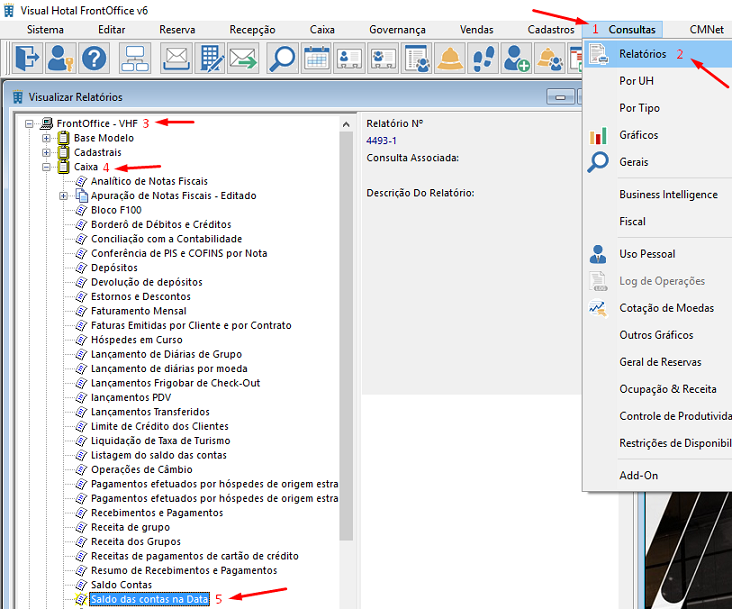Click the Cotação de Moedas chart icon
This screenshot has width=732, height=609.
click(x=598, y=308)
